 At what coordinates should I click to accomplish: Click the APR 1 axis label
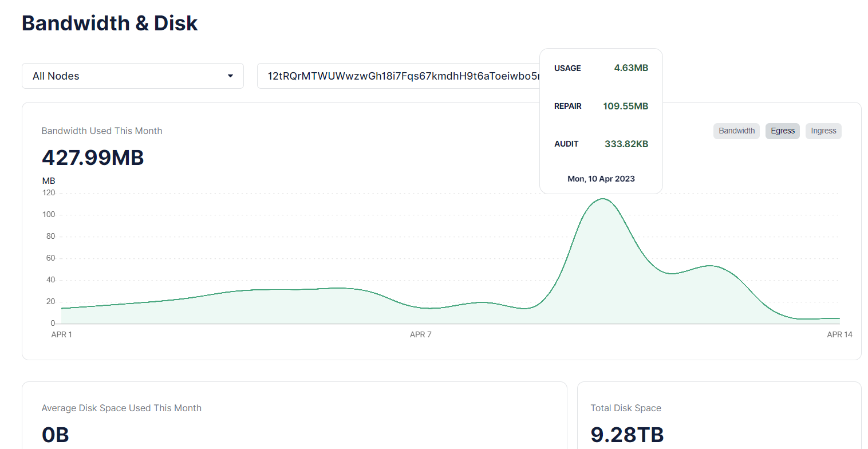(x=62, y=334)
